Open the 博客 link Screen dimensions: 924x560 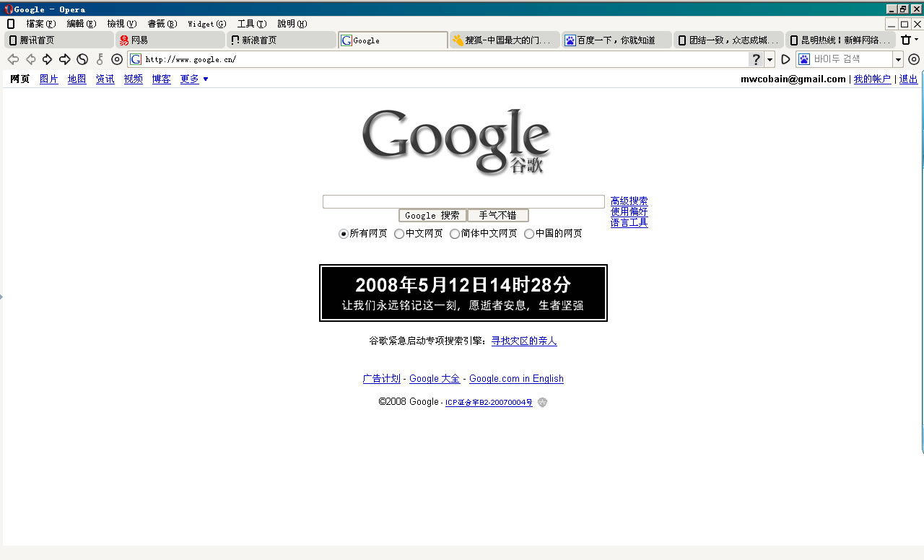click(x=162, y=79)
